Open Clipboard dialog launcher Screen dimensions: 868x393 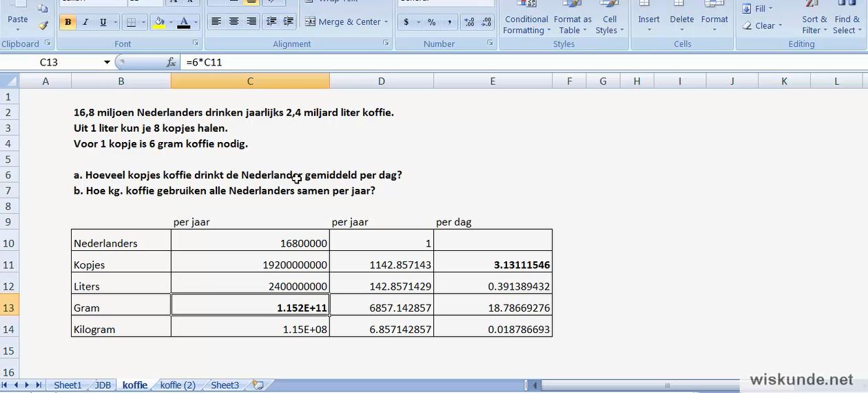(48, 43)
